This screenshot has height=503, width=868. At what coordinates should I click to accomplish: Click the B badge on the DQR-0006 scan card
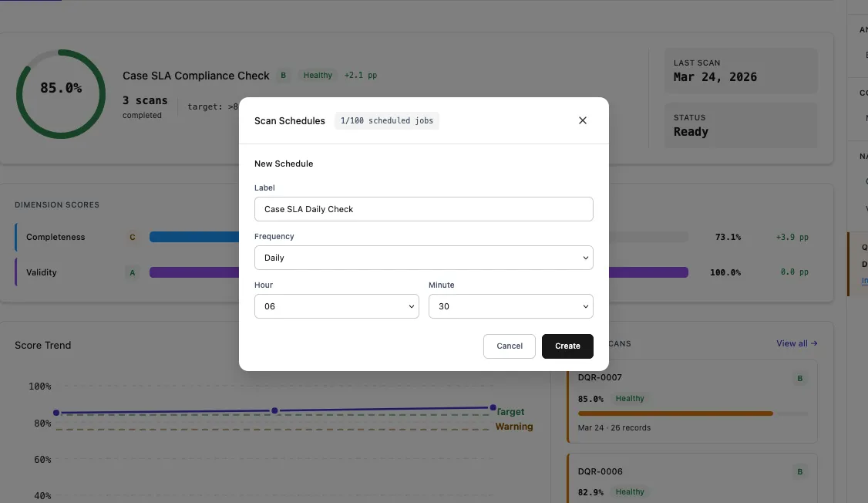pyautogui.click(x=799, y=471)
